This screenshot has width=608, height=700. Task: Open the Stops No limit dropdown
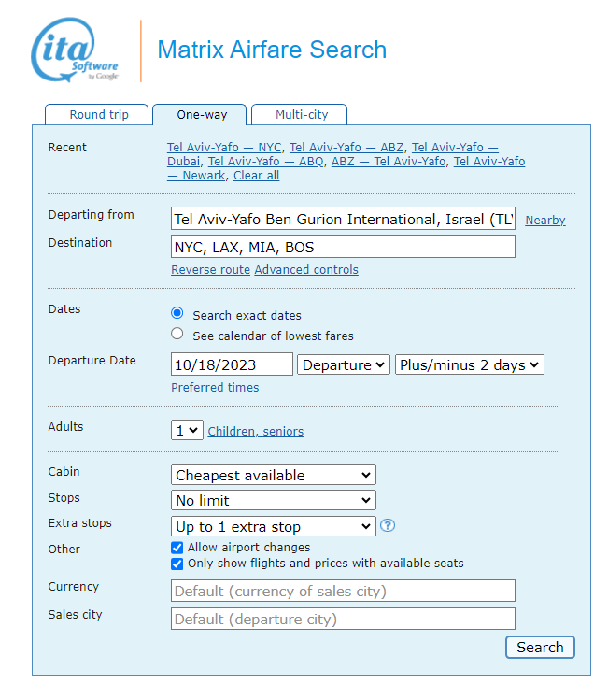tap(274, 500)
